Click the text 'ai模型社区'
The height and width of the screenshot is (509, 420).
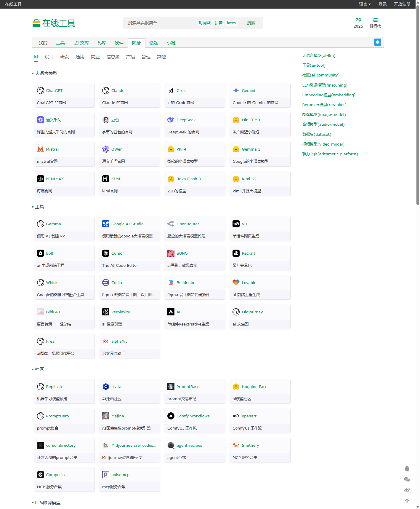[x=242, y=399]
